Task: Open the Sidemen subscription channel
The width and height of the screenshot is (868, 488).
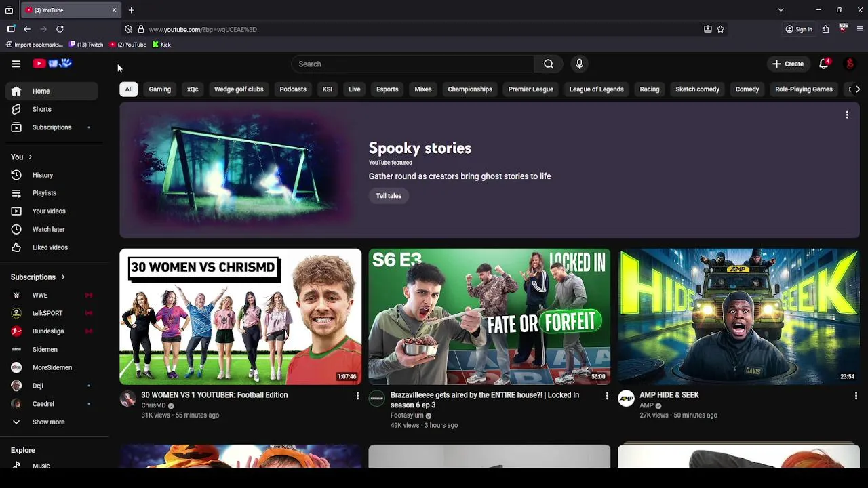Action: pyautogui.click(x=52, y=350)
